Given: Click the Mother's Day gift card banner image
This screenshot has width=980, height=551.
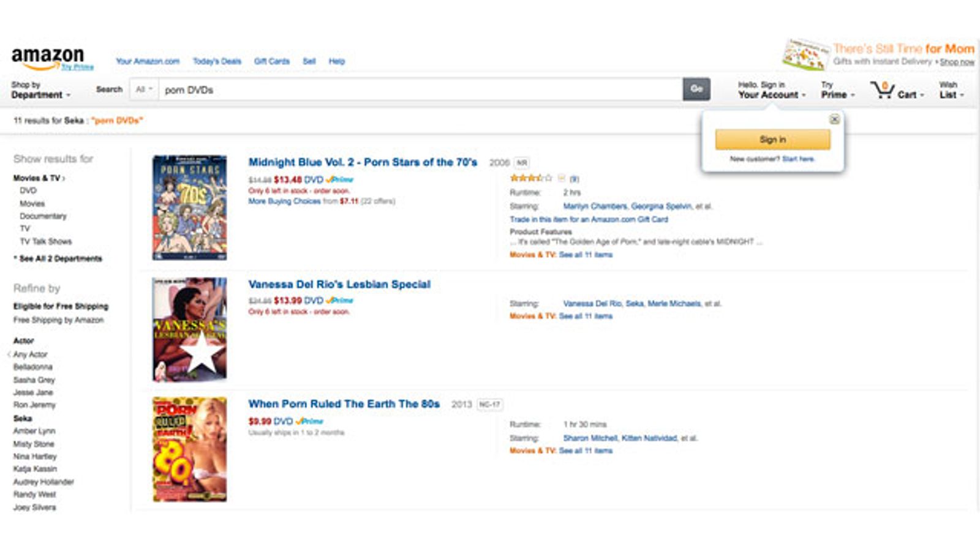Looking at the screenshot, I should 805,55.
